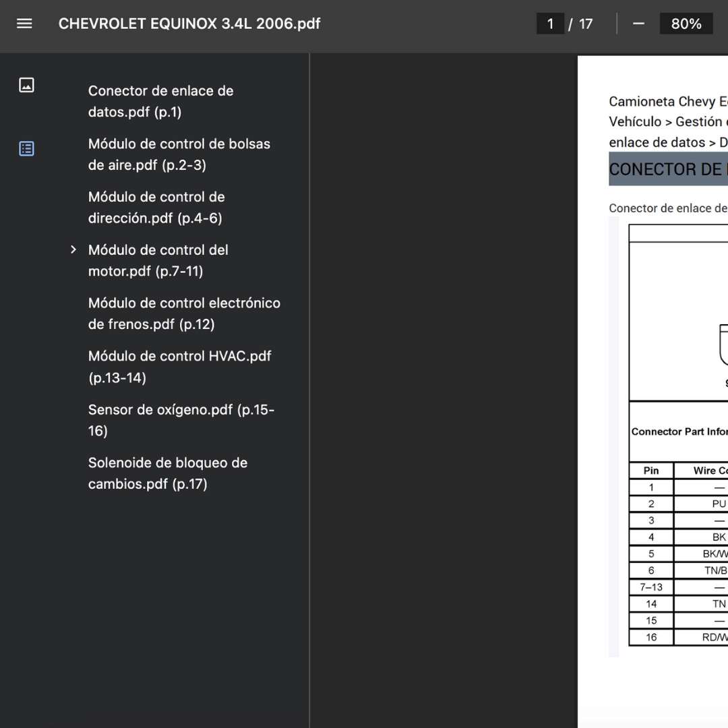728x728 pixels.
Task: Click the PDF file name title
Action: (189, 24)
